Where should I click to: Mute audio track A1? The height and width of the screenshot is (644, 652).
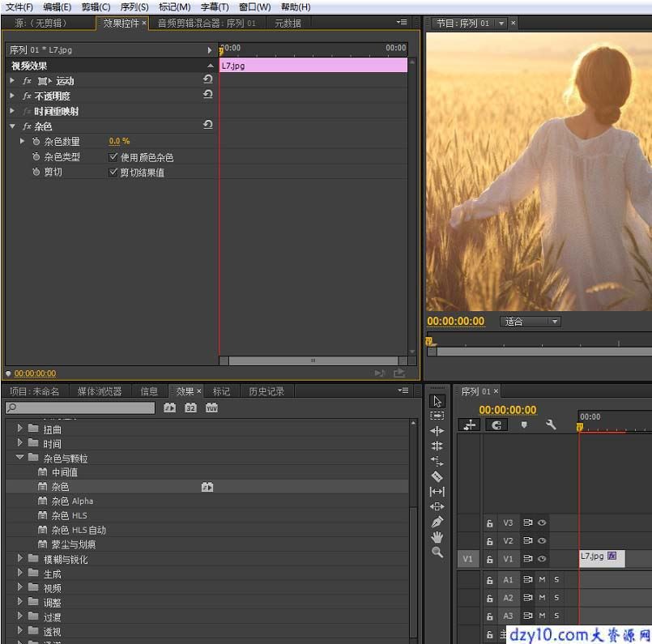point(542,579)
